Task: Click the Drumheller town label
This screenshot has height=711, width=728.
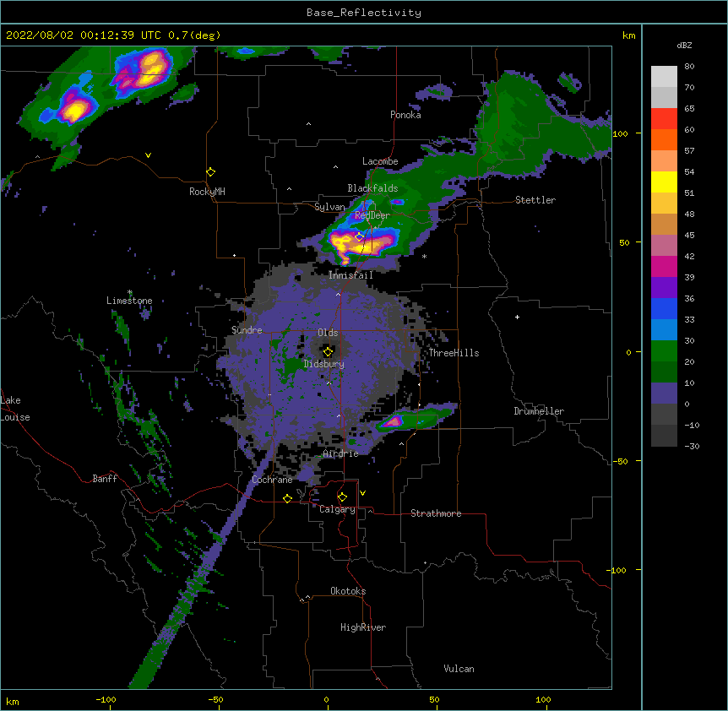Action: [x=539, y=411]
